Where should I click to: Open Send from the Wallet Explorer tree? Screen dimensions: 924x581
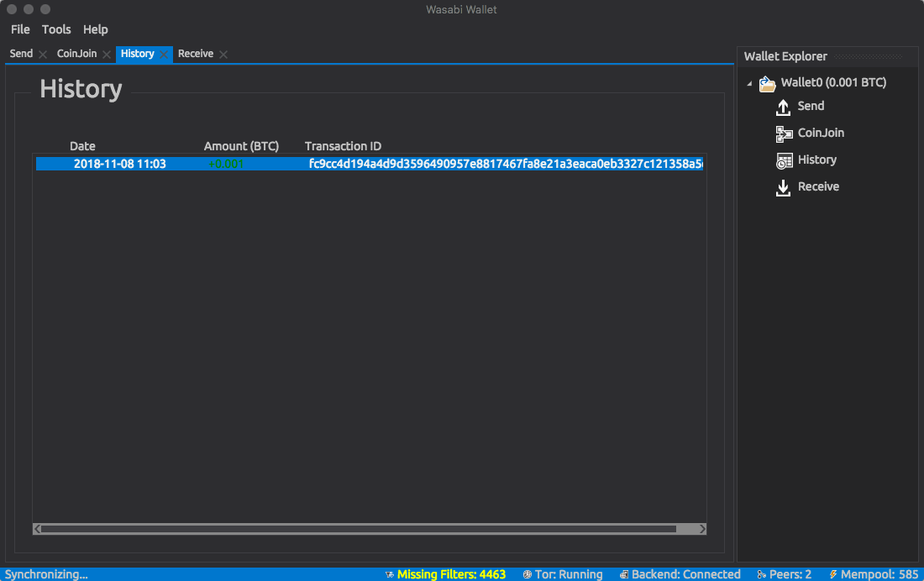pyautogui.click(x=811, y=106)
